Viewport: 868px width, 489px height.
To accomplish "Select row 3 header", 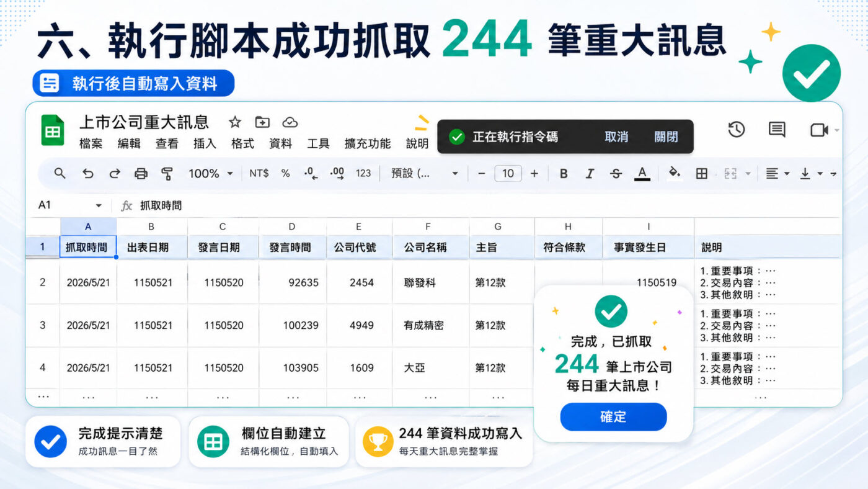I will click(x=43, y=325).
